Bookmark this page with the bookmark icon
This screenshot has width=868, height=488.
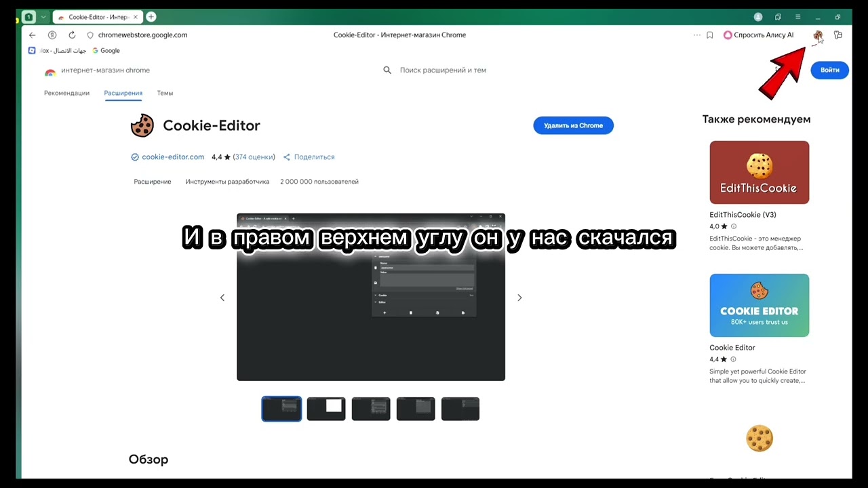[710, 35]
